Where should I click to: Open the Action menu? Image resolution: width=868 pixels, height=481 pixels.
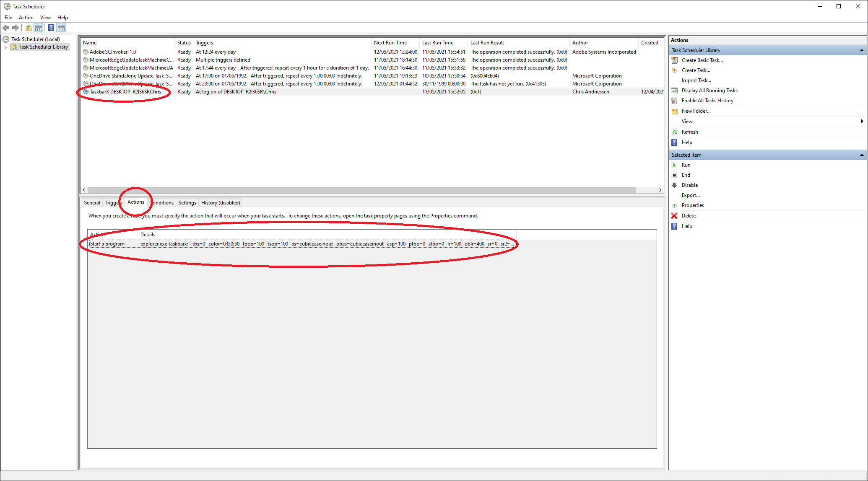pyautogui.click(x=26, y=18)
